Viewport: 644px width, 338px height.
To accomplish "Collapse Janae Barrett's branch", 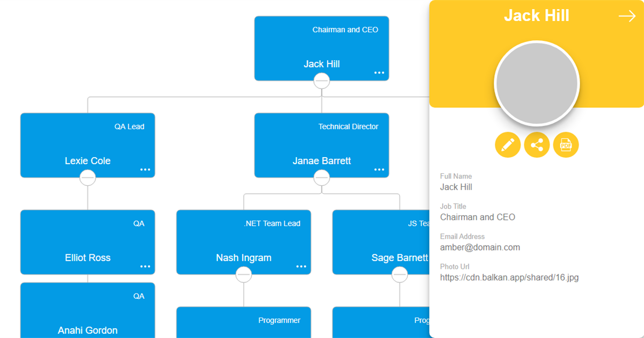I will 321,178.
